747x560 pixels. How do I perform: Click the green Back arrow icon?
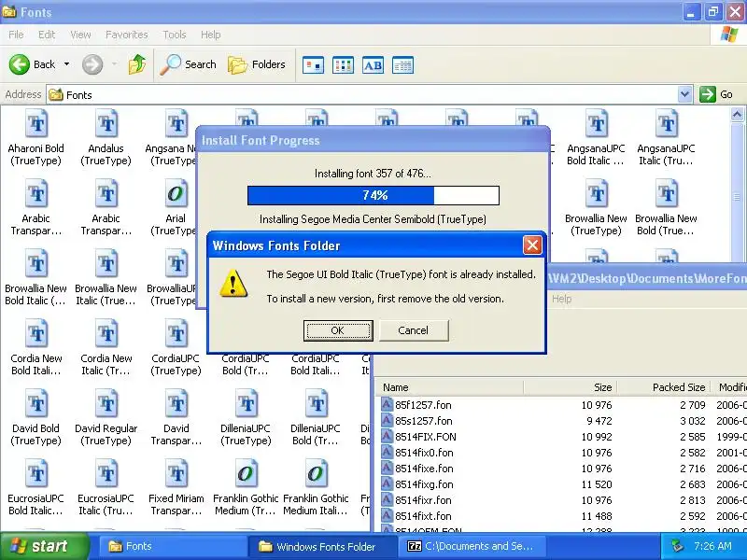[x=20, y=64]
